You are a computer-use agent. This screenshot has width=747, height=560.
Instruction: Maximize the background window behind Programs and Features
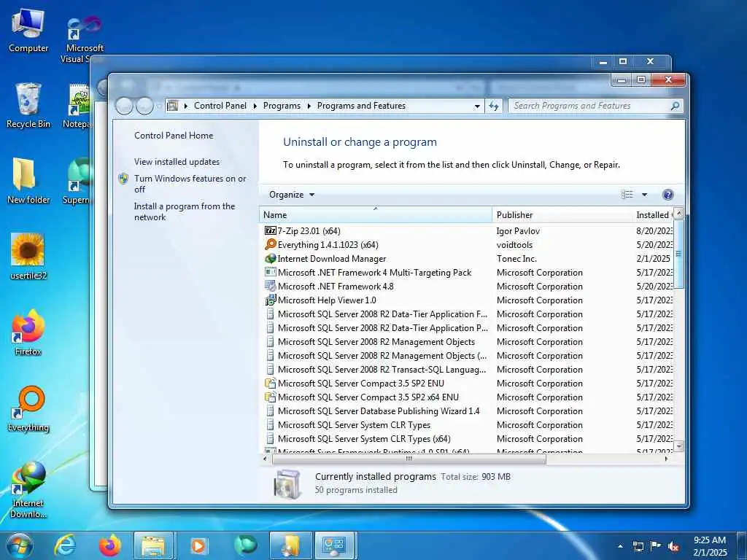(x=623, y=61)
